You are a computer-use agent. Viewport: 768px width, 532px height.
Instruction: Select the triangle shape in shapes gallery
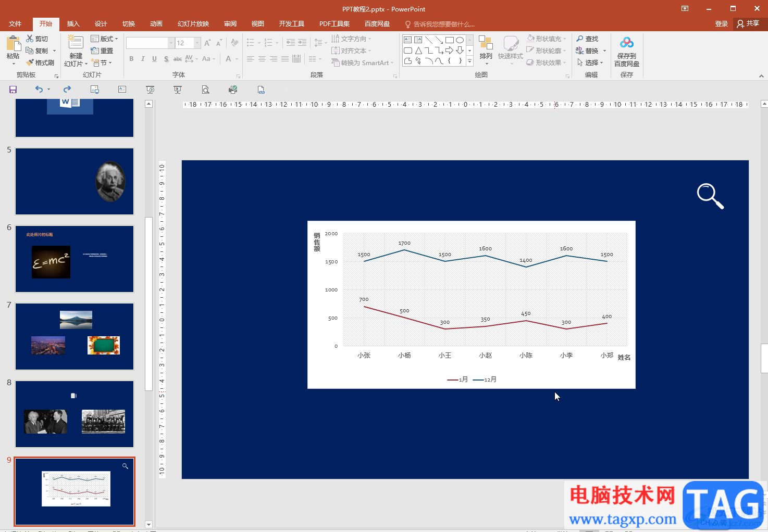point(418,50)
